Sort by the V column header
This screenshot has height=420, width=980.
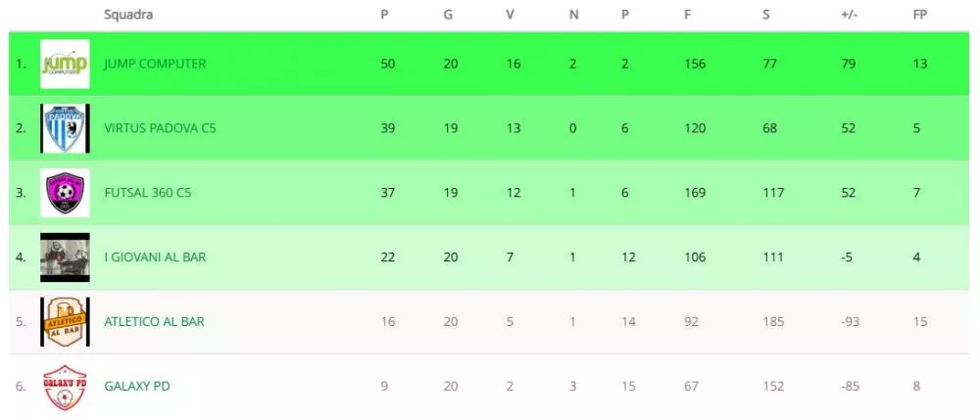(x=510, y=15)
